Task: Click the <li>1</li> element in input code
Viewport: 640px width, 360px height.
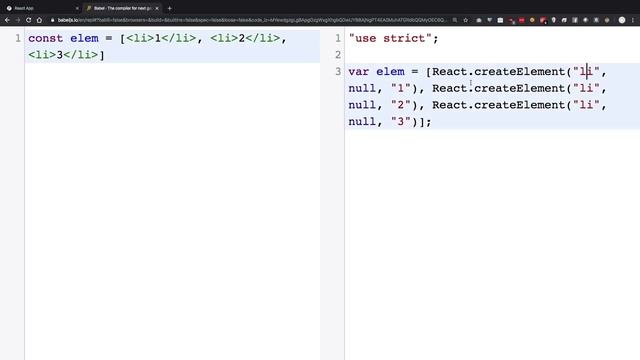Action: click(161, 38)
